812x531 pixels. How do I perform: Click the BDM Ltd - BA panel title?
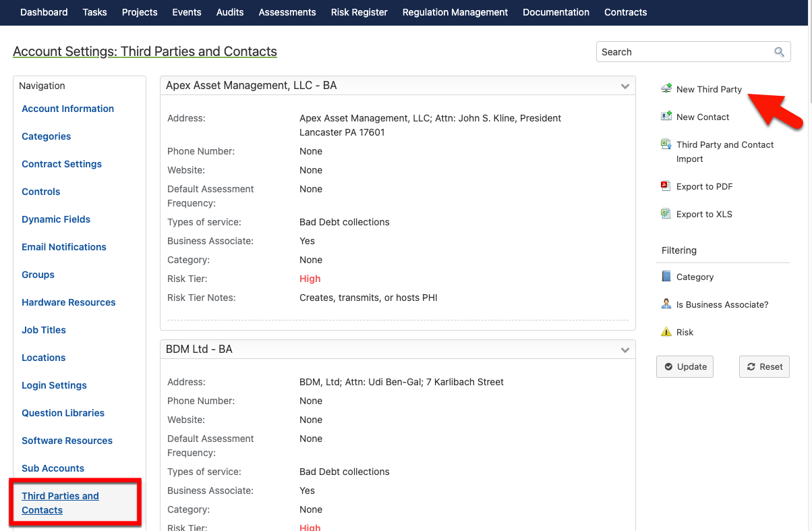(x=199, y=350)
